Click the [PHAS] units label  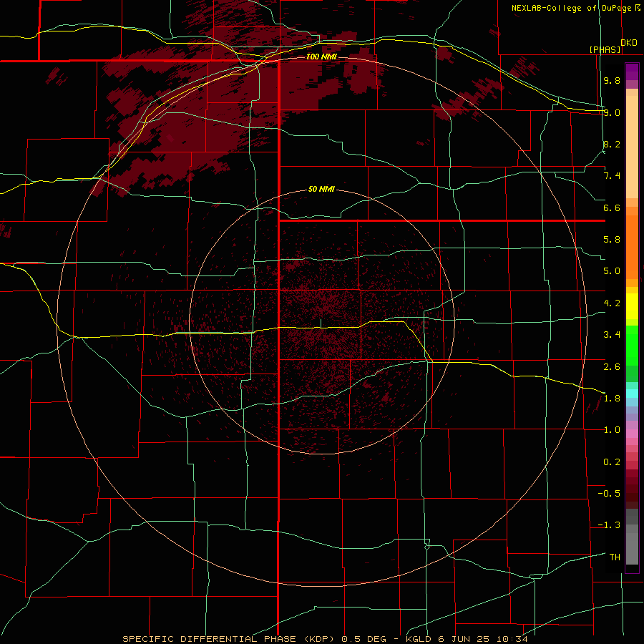click(x=605, y=50)
